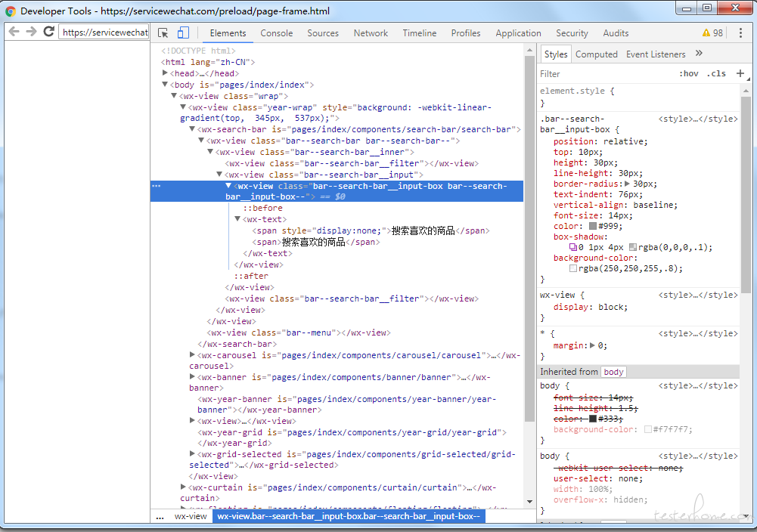Expand the wx-carousel tree node
Image resolution: width=757 pixels, height=532 pixels.
pyautogui.click(x=192, y=354)
